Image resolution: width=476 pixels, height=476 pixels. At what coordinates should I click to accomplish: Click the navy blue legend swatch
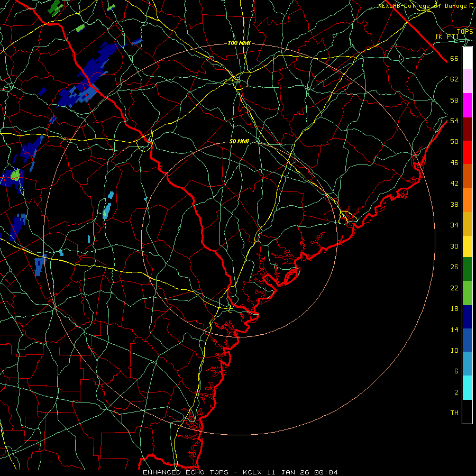[467, 317]
